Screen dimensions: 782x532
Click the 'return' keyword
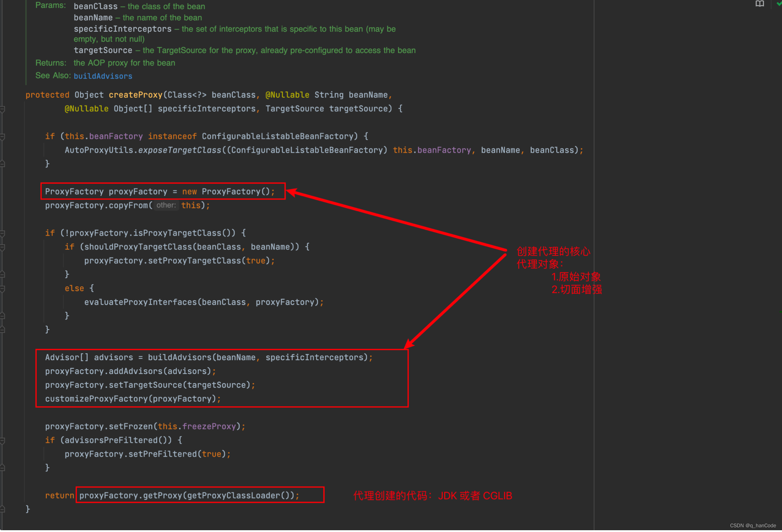(60, 495)
